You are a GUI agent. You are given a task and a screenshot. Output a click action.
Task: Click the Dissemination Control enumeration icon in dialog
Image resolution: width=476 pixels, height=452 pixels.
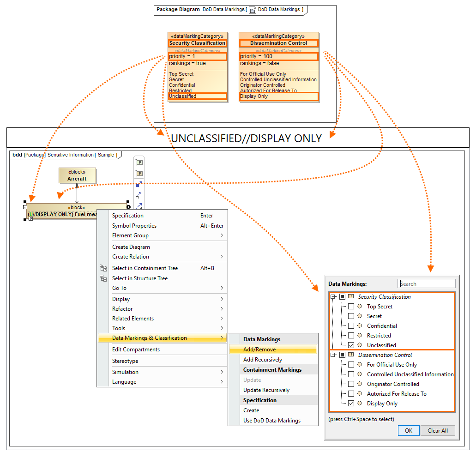pos(350,355)
